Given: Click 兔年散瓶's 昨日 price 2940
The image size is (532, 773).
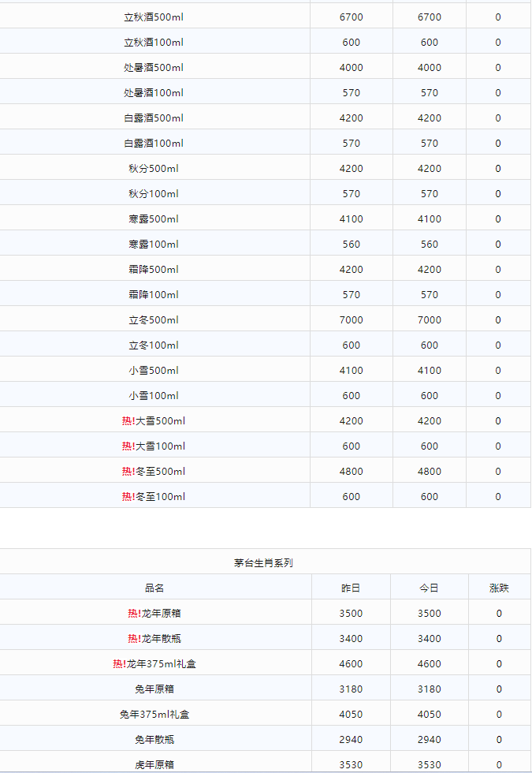Looking at the screenshot, I should pyautogui.click(x=351, y=740).
